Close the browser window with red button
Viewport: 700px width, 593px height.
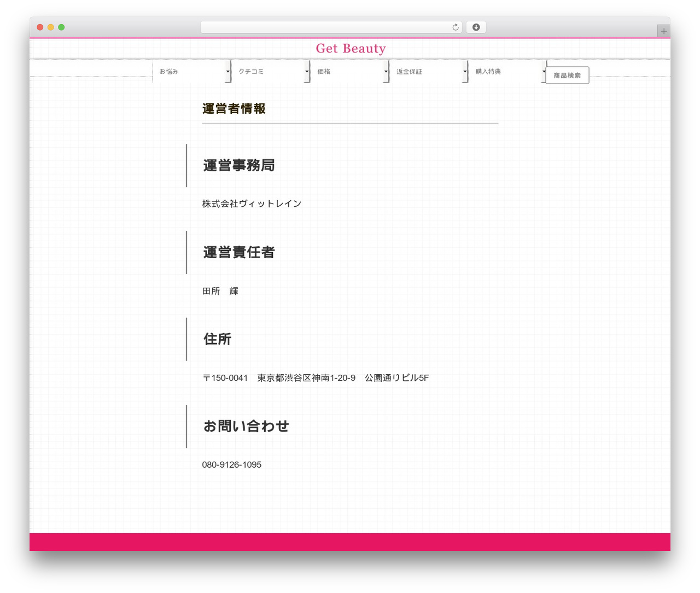pyautogui.click(x=40, y=27)
